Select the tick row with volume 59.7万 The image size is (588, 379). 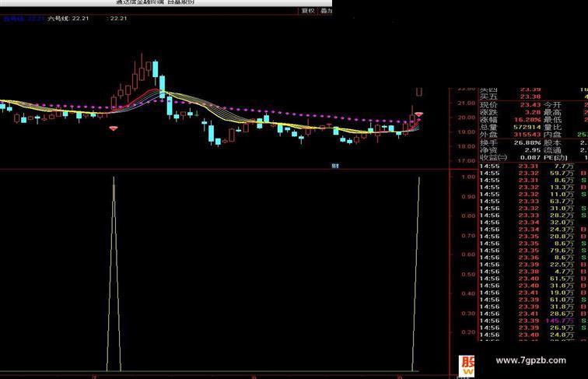(x=534, y=174)
